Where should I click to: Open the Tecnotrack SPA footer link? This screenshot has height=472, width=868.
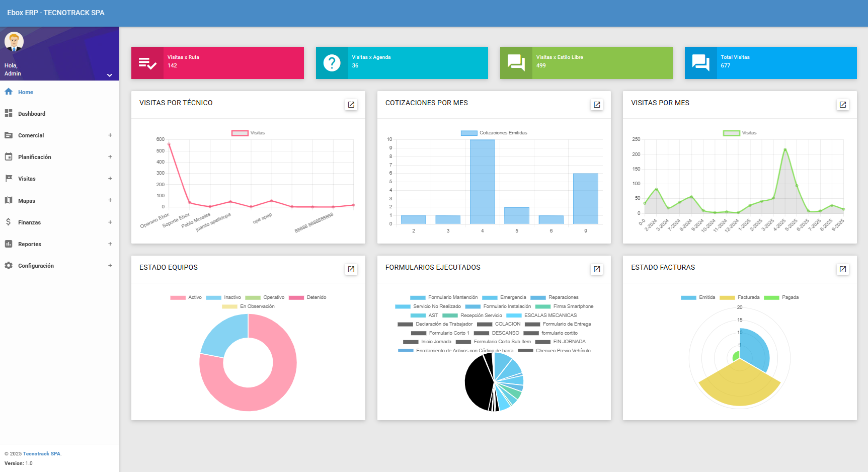42,454
